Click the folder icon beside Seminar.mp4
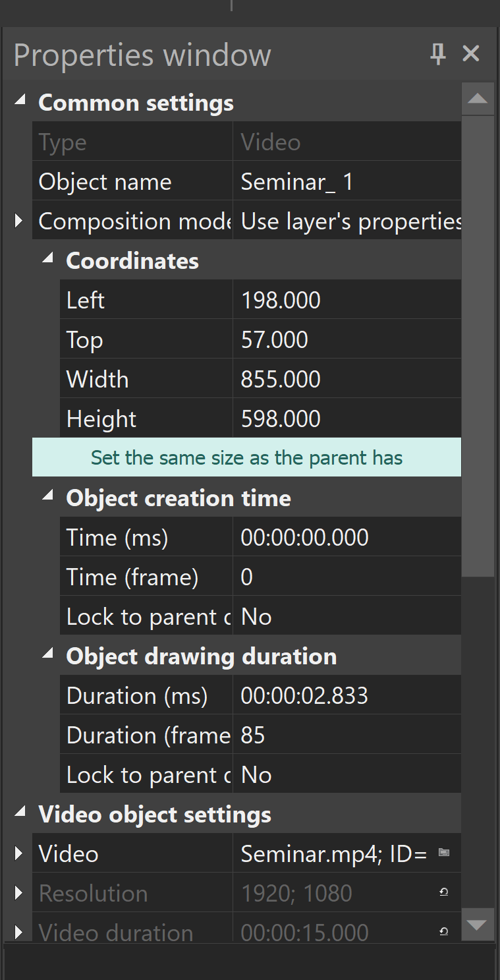 pyautogui.click(x=444, y=853)
